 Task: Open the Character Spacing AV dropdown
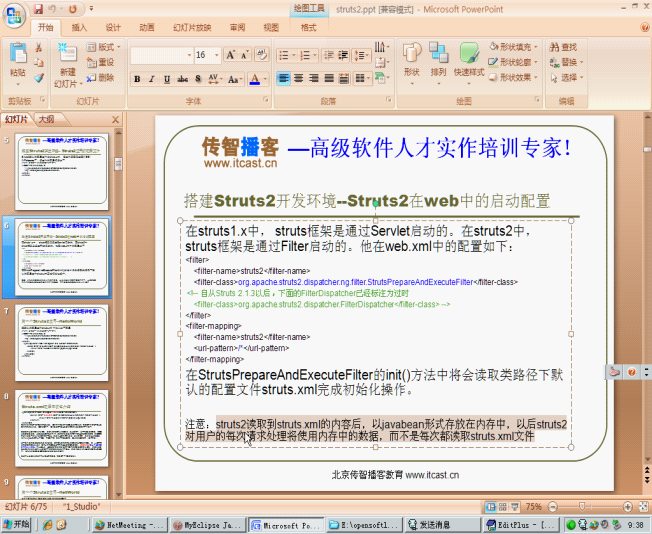point(215,79)
